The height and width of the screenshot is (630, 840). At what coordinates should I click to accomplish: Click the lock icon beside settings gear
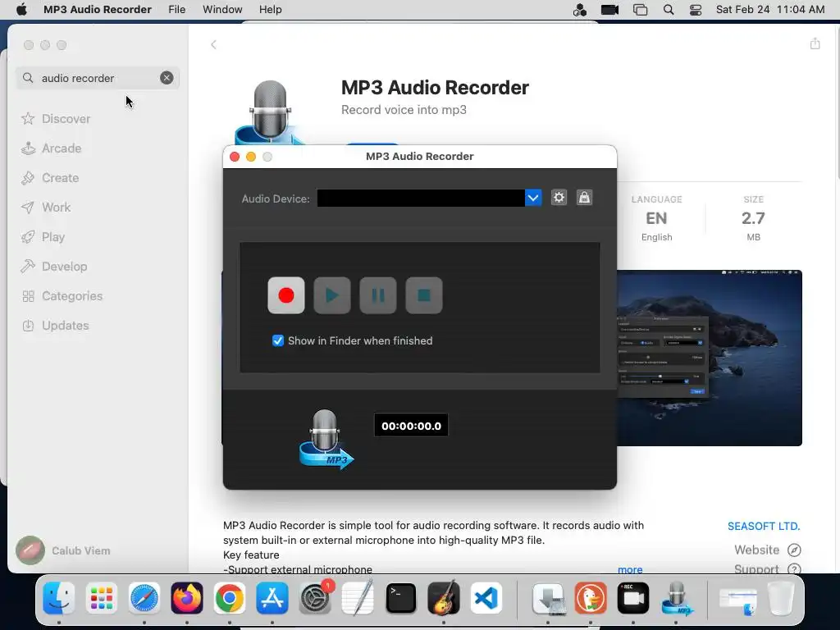click(x=584, y=198)
